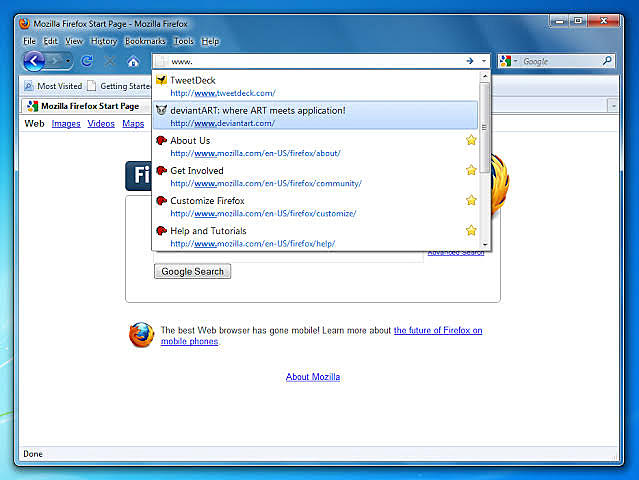This screenshot has width=639, height=480.
Task: Click the suggestion list scroll down arrow
Action: 485,244
